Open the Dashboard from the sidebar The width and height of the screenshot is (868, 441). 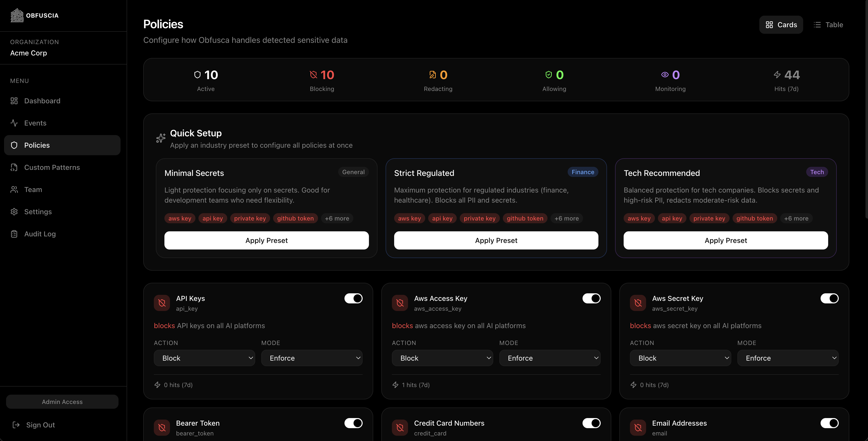coord(42,101)
